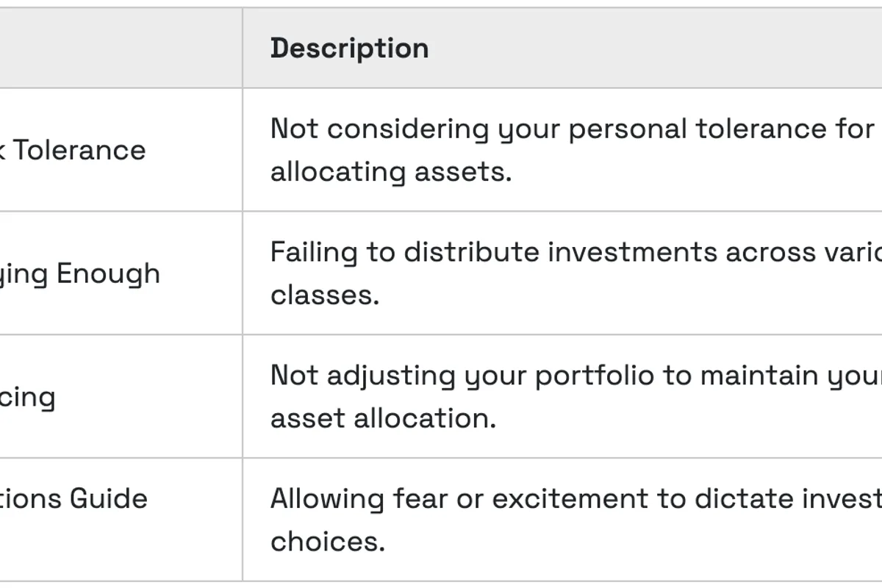
Task: Click the "asset allocation." text
Action: (383, 418)
